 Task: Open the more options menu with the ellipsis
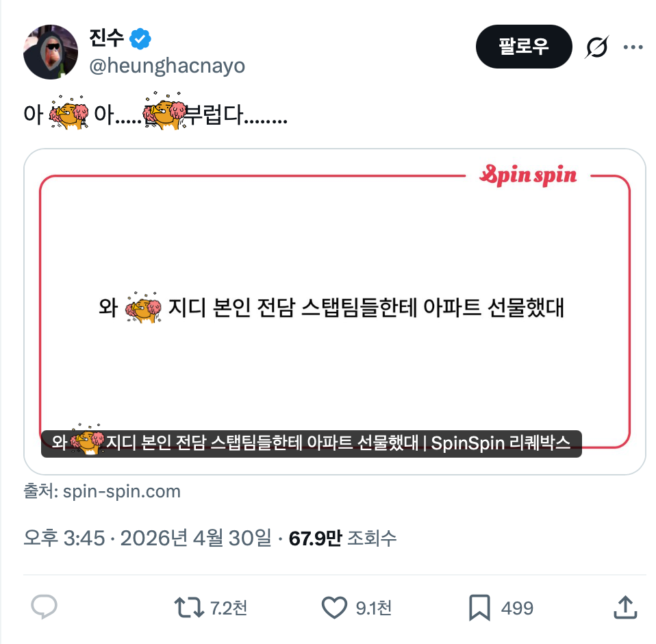(633, 47)
